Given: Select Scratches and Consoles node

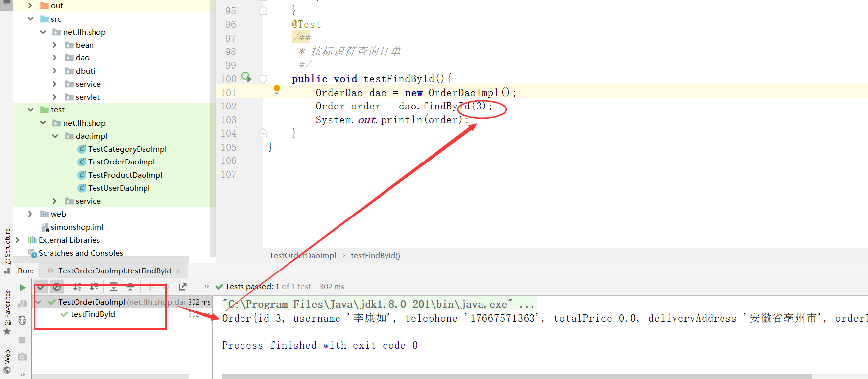Looking at the screenshot, I should click(81, 253).
